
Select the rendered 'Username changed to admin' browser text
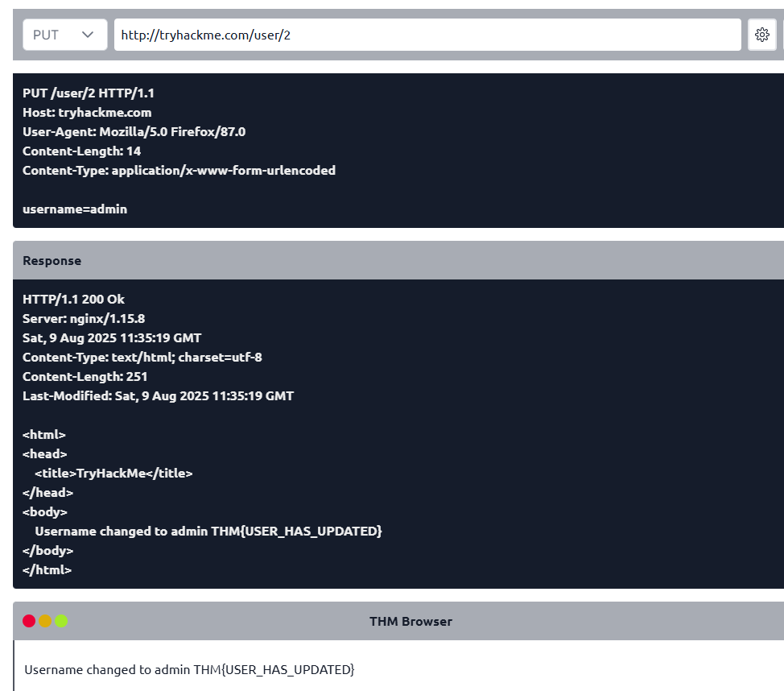click(x=189, y=669)
